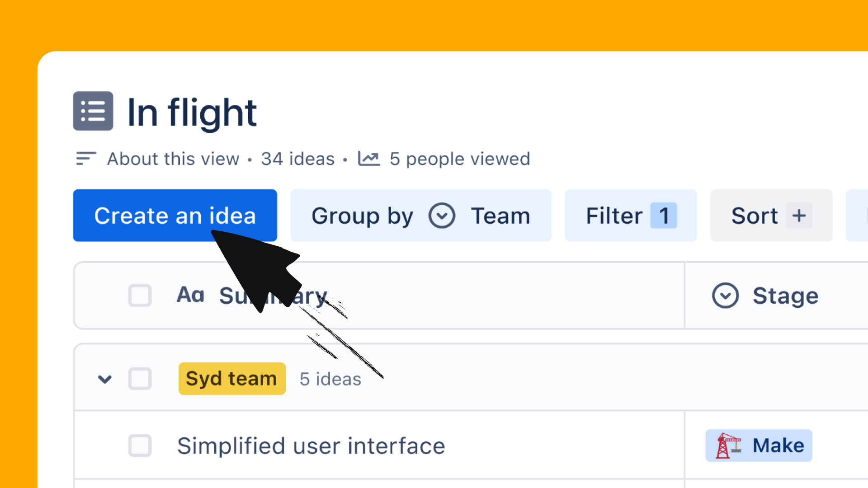Image resolution: width=868 pixels, height=488 pixels.
Task: Click the yellow Syd team label
Action: coord(231,379)
